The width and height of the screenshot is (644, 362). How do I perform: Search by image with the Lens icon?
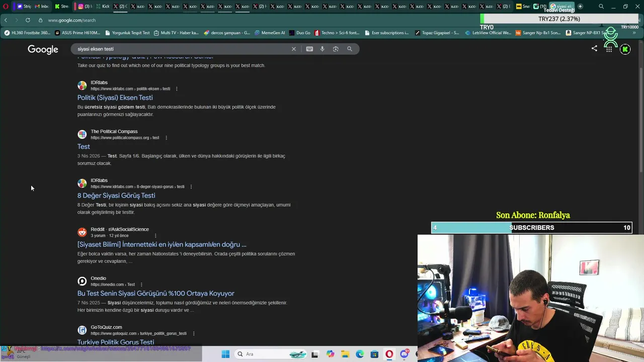click(336, 49)
